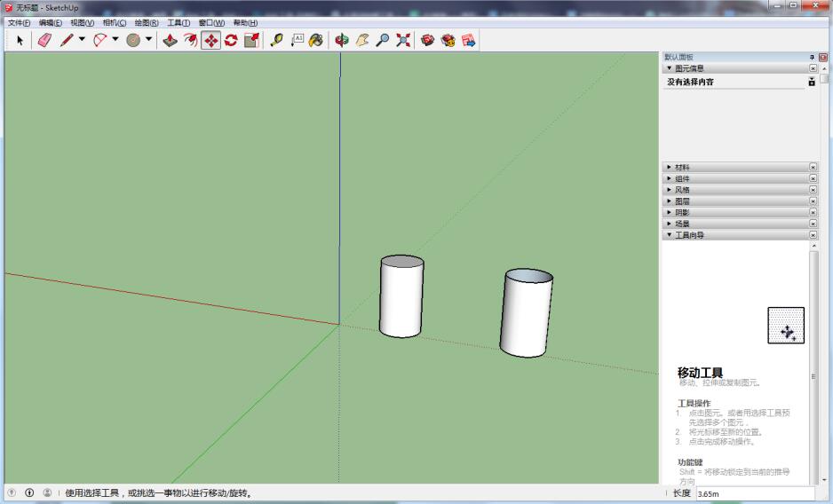Close the 阴影 panel

point(813,213)
